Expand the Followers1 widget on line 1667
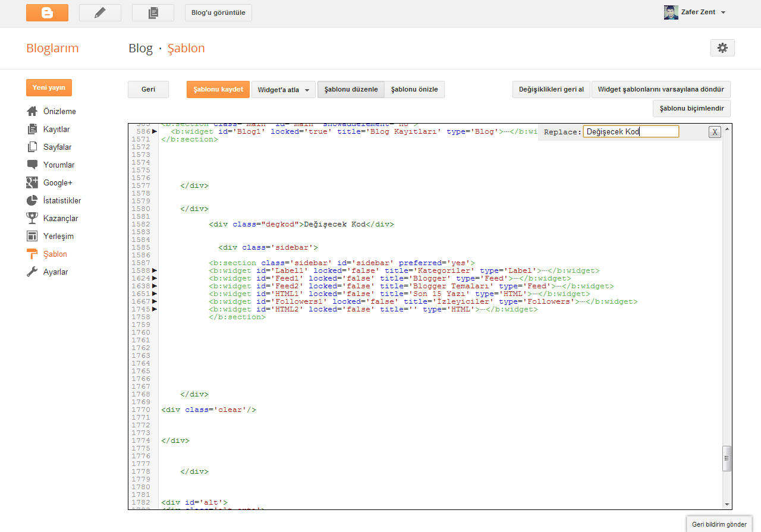761x532 pixels. 155,301
